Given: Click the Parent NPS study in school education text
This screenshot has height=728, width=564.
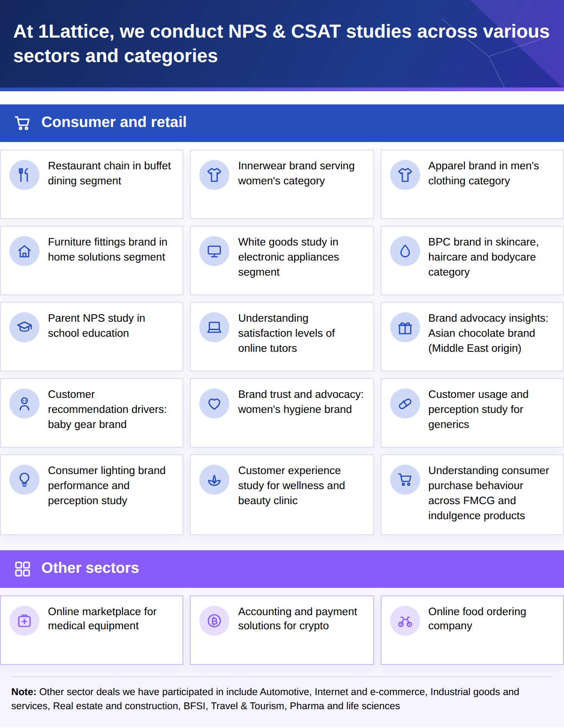Looking at the screenshot, I should [96, 325].
